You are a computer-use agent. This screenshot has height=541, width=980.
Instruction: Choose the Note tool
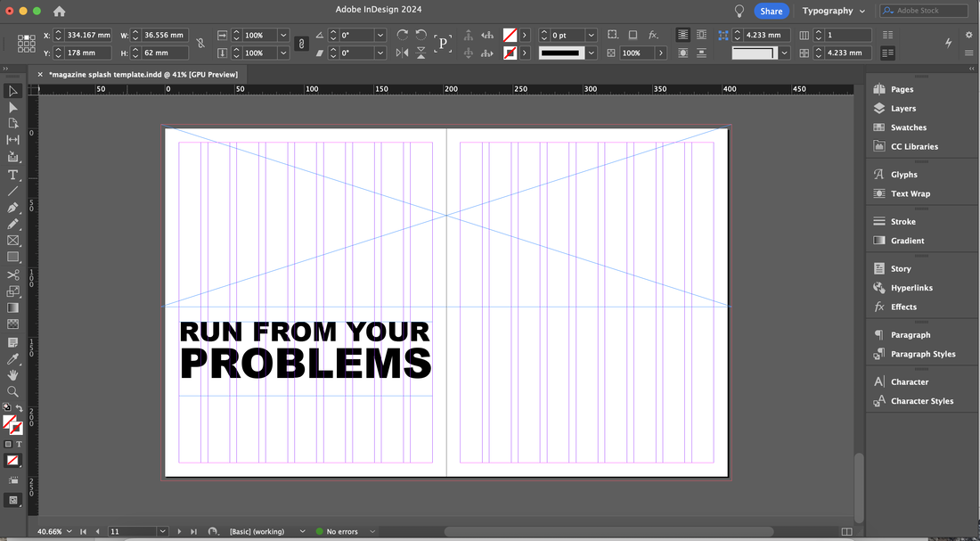pos(12,343)
